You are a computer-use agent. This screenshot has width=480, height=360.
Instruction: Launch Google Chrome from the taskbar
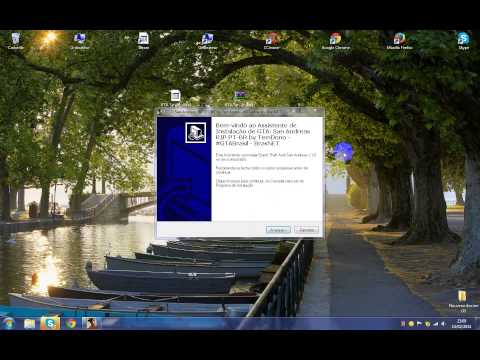(x=70, y=323)
